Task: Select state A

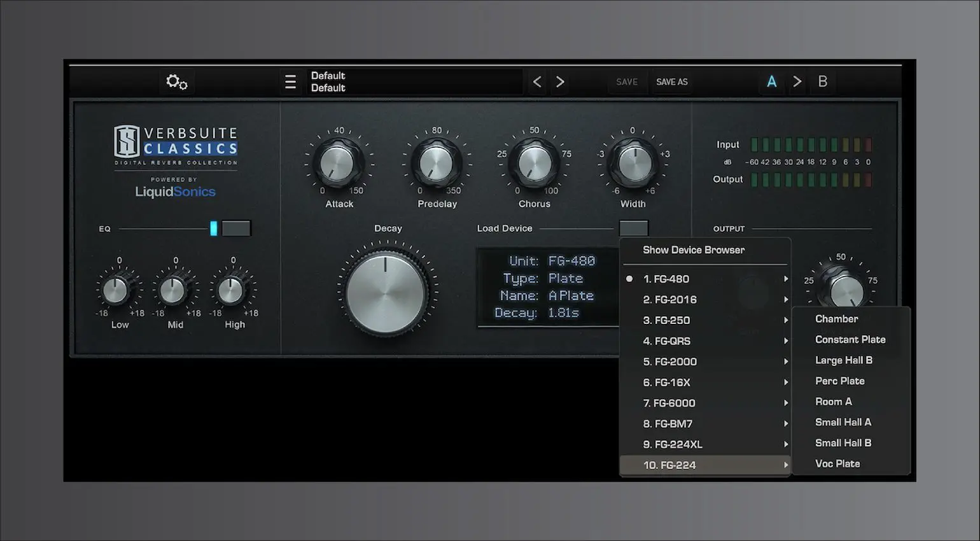Action: [x=771, y=81]
